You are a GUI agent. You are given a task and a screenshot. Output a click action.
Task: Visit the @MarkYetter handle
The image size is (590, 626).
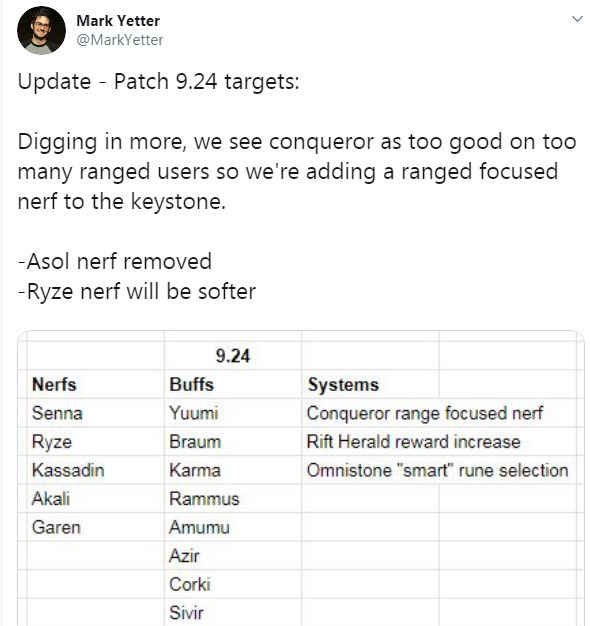click(x=119, y=40)
